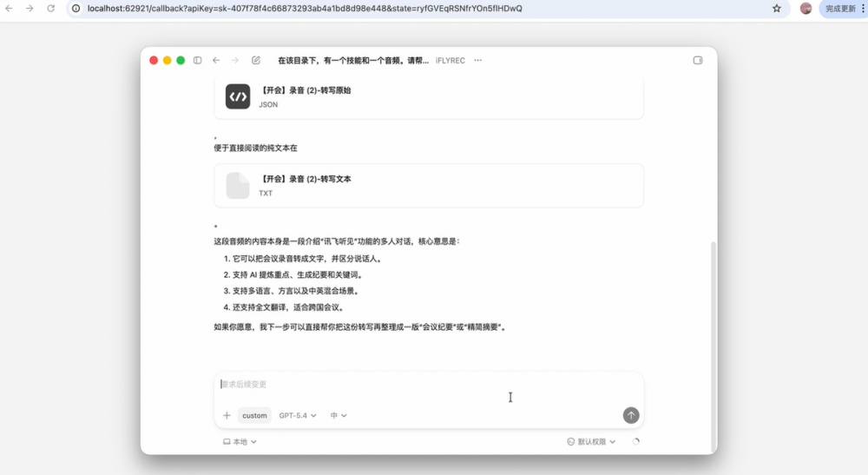Click the conversation title 在该目录下
This screenshot has height=475, width=868.
pyautogui.click(x=353, y=60)
